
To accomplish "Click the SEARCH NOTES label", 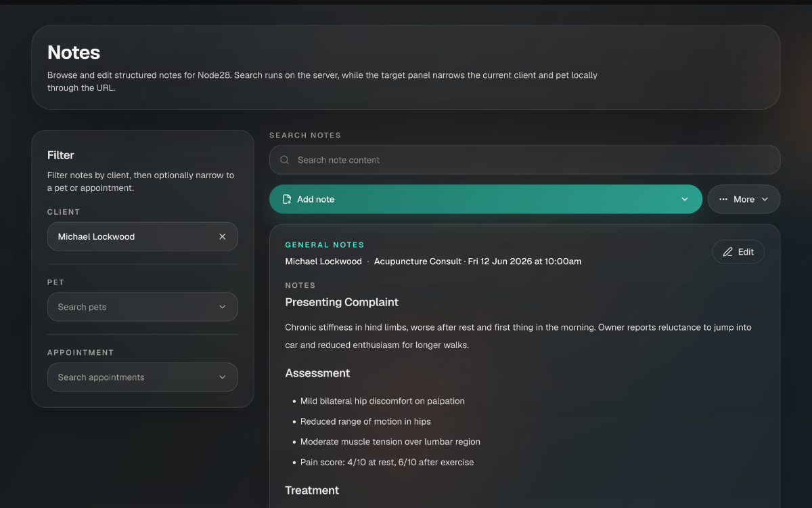I will [x=305, y=135].
